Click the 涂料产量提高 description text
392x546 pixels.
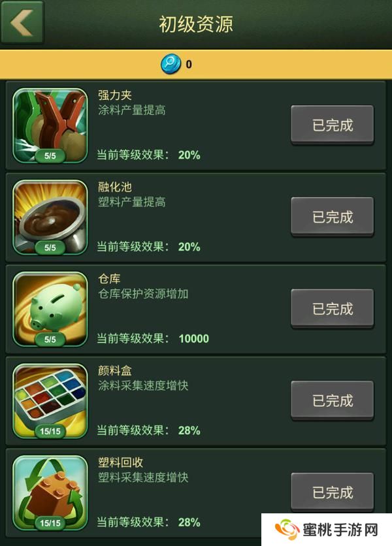tap(132, 110)
